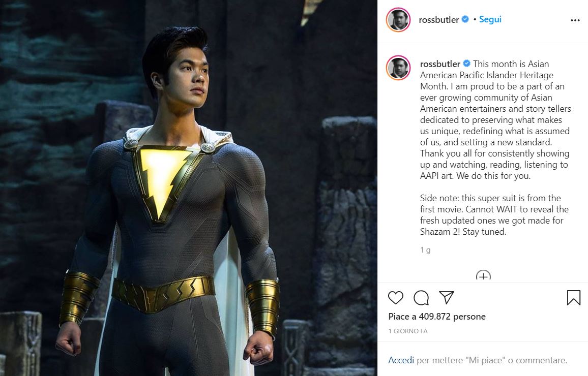
Task: Load more comments with the plus icon
Action: (483, 275)
